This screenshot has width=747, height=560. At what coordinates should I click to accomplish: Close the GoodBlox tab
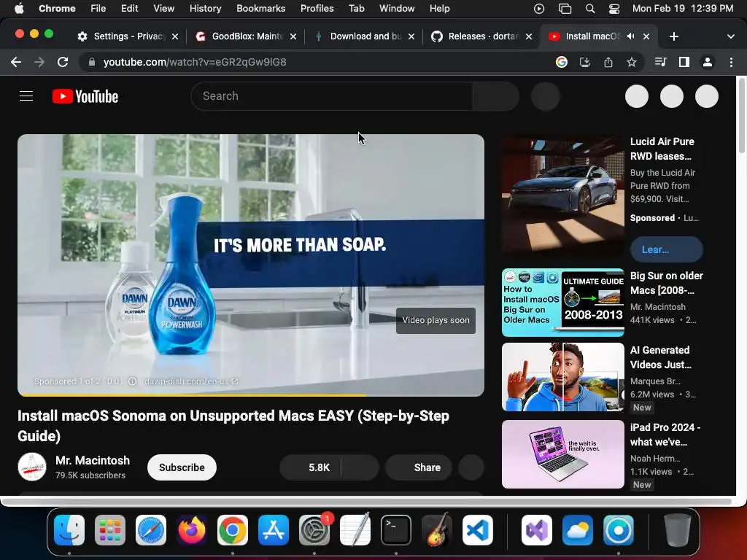click(293, 36)
